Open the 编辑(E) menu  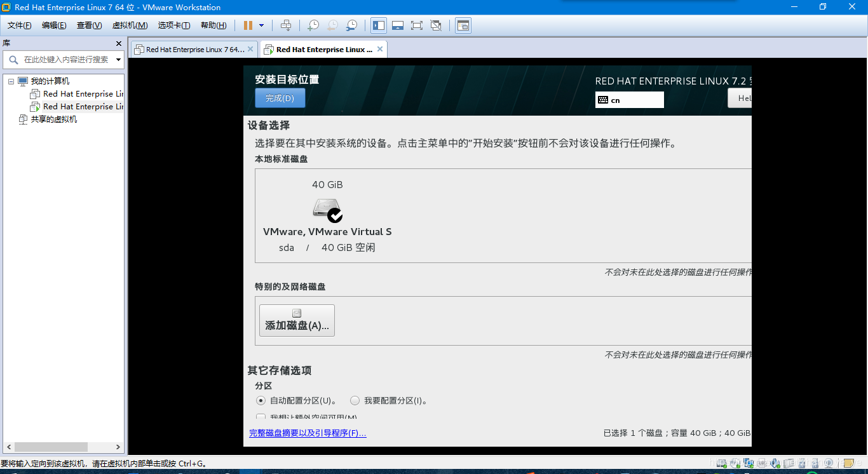click(x=54, y=25)
